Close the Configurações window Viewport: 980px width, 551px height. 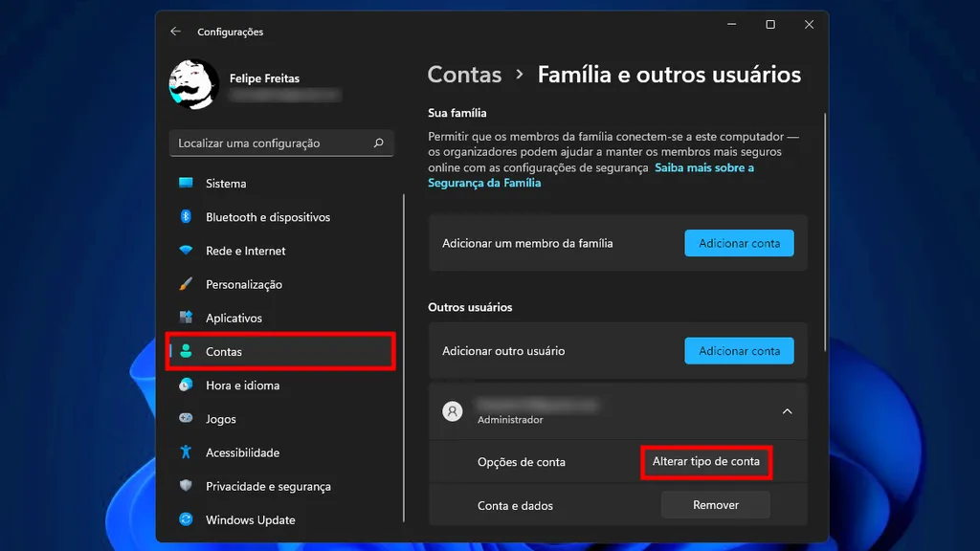[x=810, y=24]
